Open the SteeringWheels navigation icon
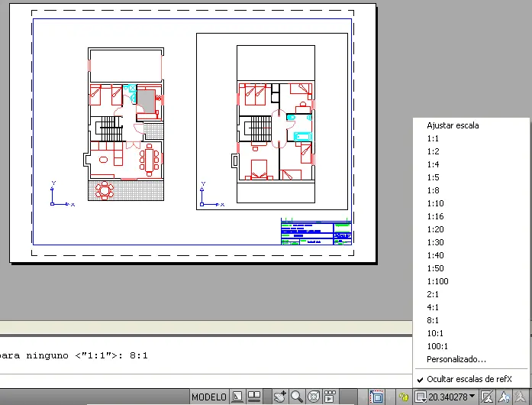 tap(313, 397)
